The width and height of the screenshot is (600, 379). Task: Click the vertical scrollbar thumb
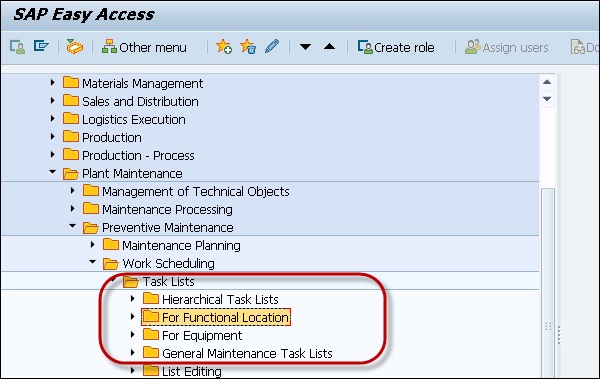click(x=548, y=283)
